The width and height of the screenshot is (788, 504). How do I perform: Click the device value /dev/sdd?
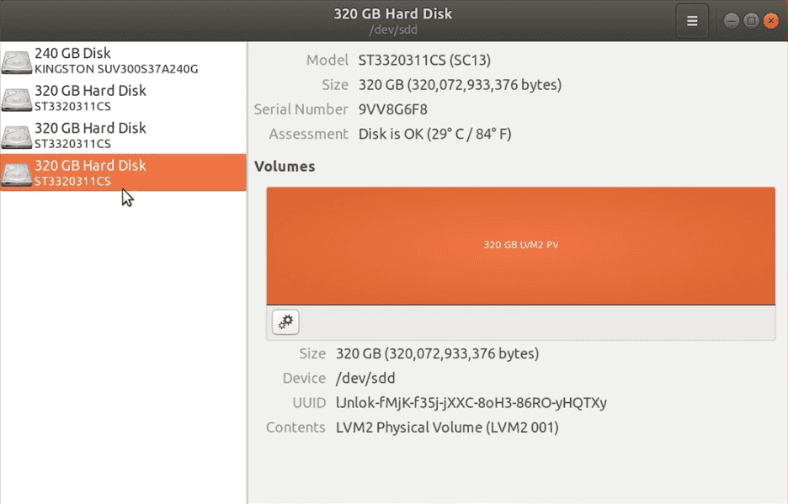tap(365, 378)
